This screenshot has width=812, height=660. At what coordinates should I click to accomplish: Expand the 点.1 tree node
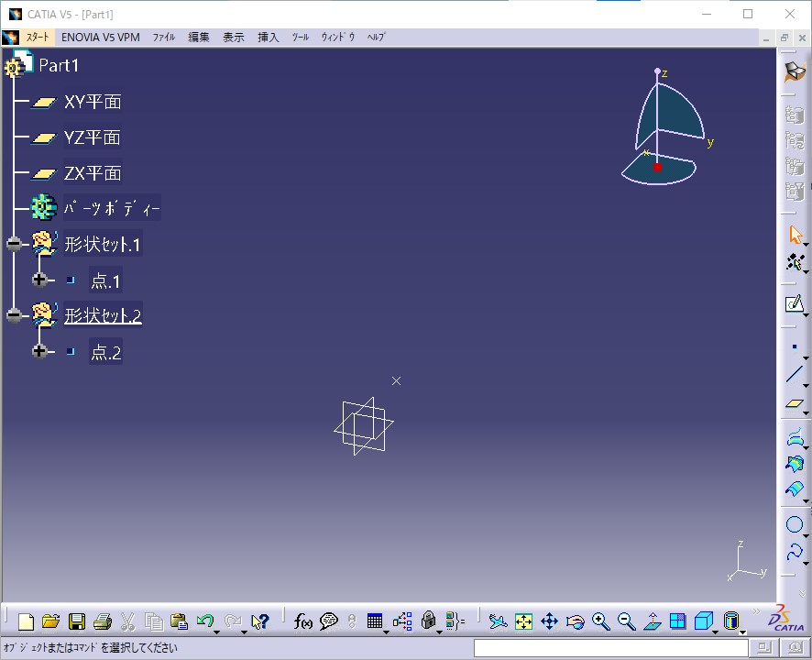(x=39, y=280)
